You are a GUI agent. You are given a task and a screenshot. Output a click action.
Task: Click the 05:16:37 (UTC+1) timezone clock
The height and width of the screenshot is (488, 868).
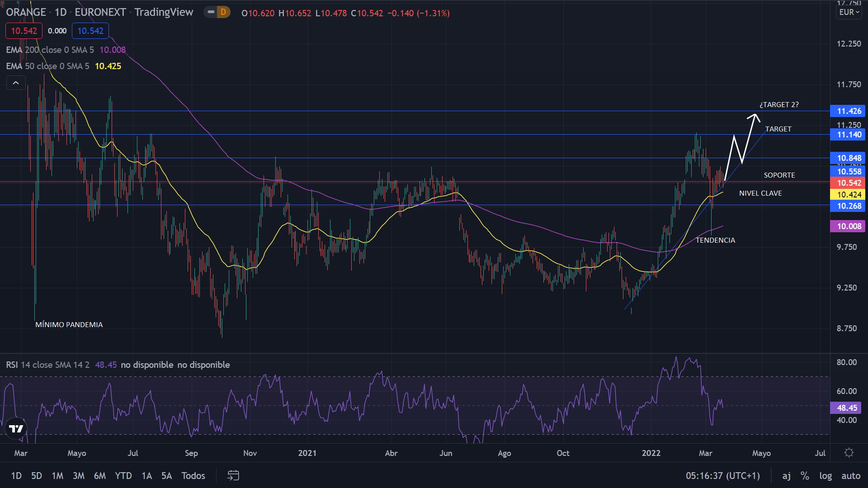coord(723,476)
